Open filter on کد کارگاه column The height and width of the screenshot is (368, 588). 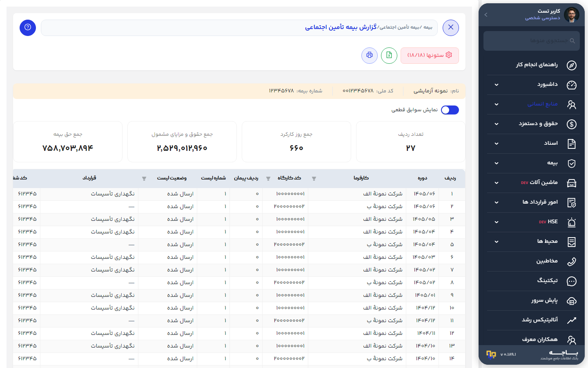(x=268, y=179)
